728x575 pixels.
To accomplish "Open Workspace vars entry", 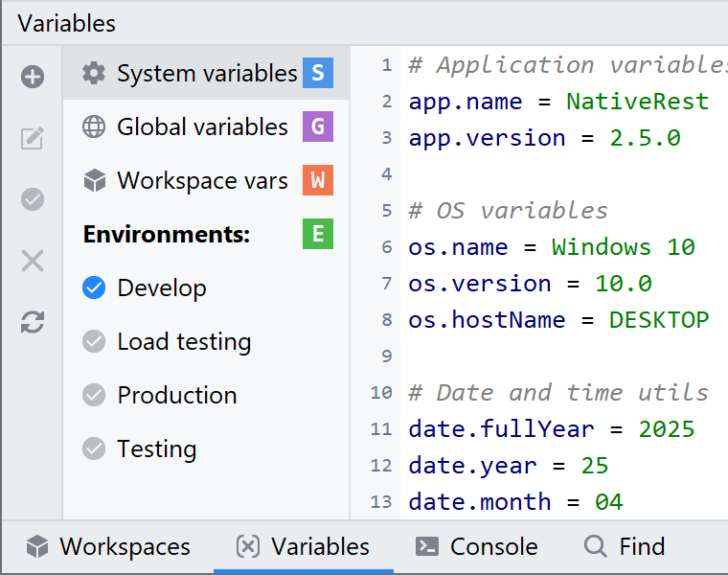I will tap(206, 180).
